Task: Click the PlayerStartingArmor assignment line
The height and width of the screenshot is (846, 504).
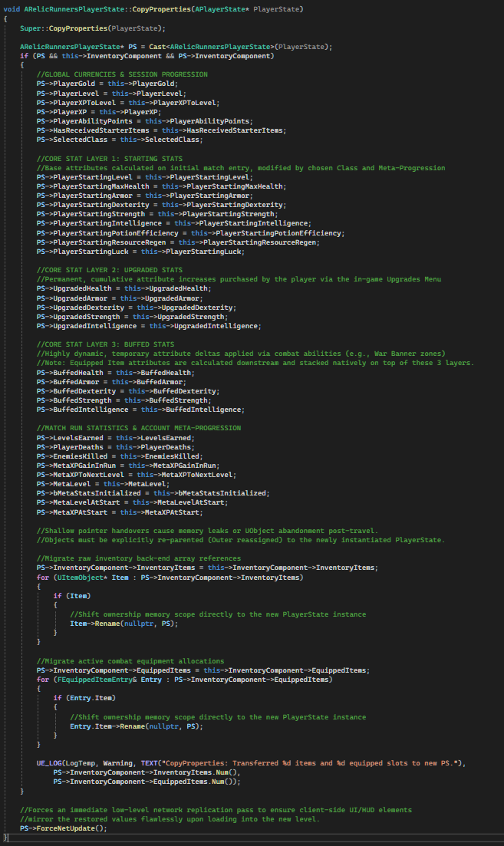Action: [145, 196]
